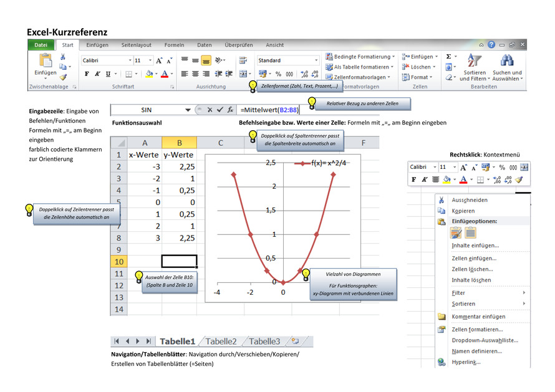Toggle italic K in the mini toolbar
This screenshot has width=555, height=392.
pos(425,179)
